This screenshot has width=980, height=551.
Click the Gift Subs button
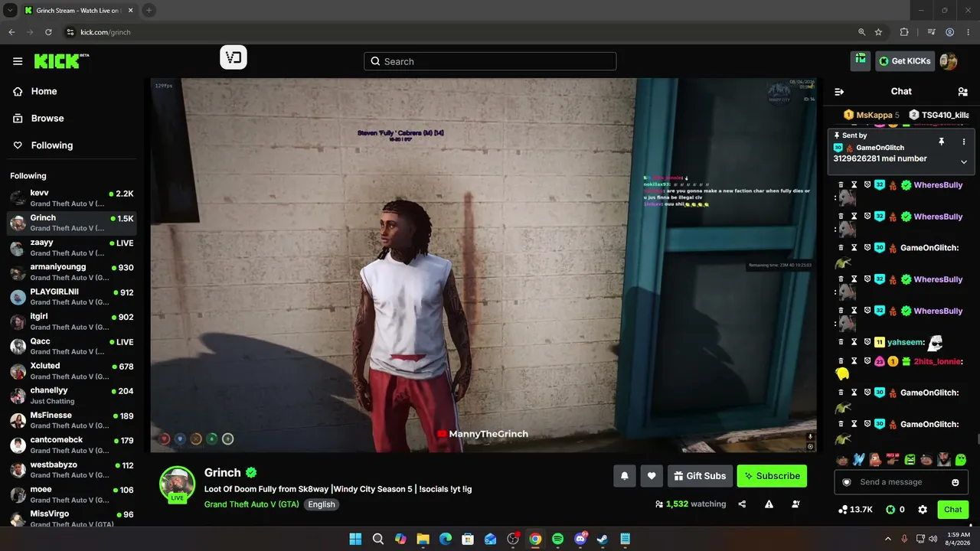pos(700,476)
